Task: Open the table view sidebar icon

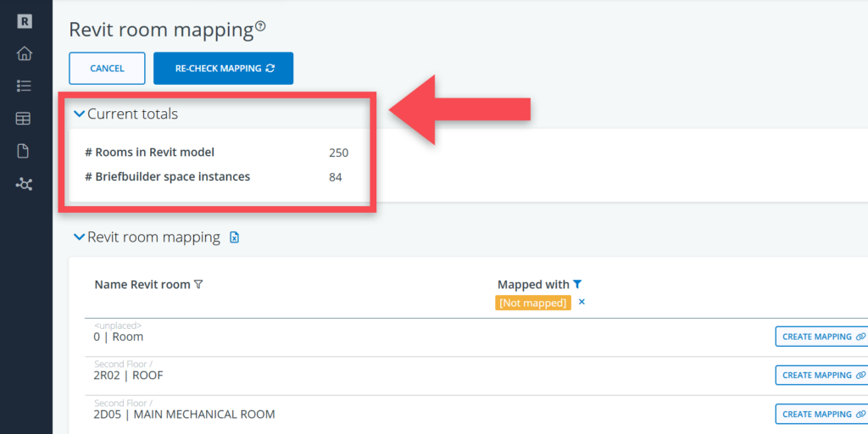Action: 24,119
